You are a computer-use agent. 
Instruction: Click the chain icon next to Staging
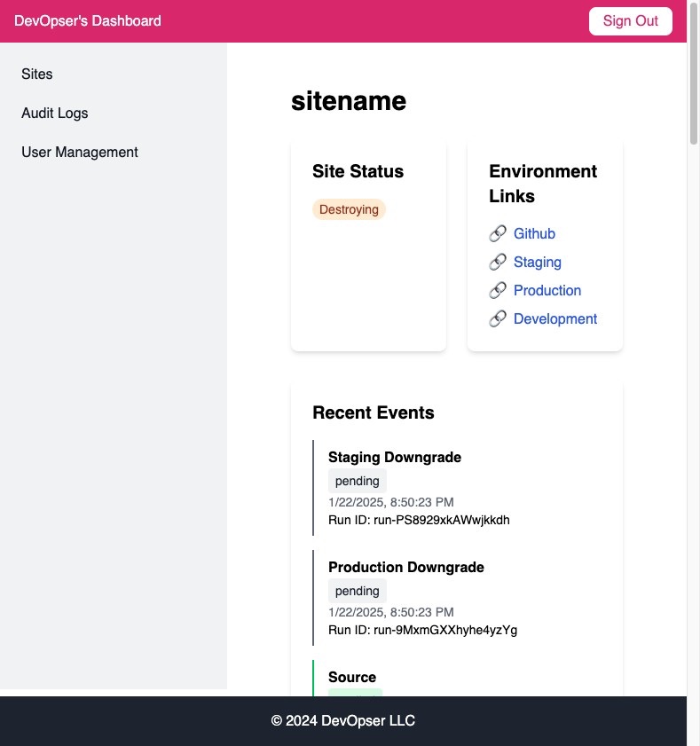pos(498,263)
